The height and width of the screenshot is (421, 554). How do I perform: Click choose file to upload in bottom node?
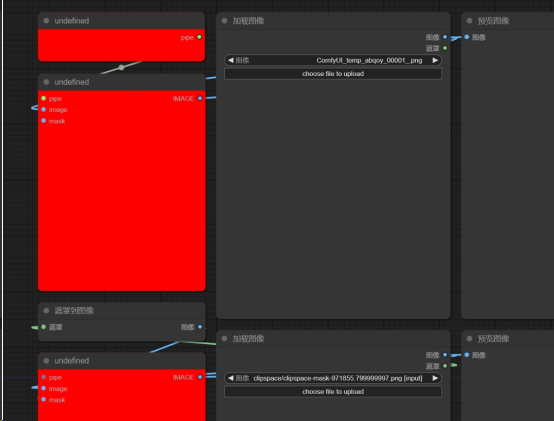333,392
